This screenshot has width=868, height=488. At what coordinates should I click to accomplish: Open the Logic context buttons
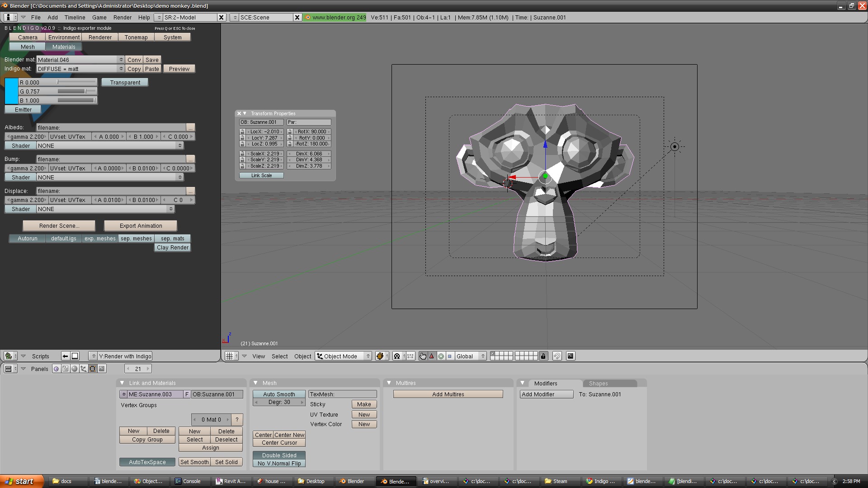click(56, 369)
